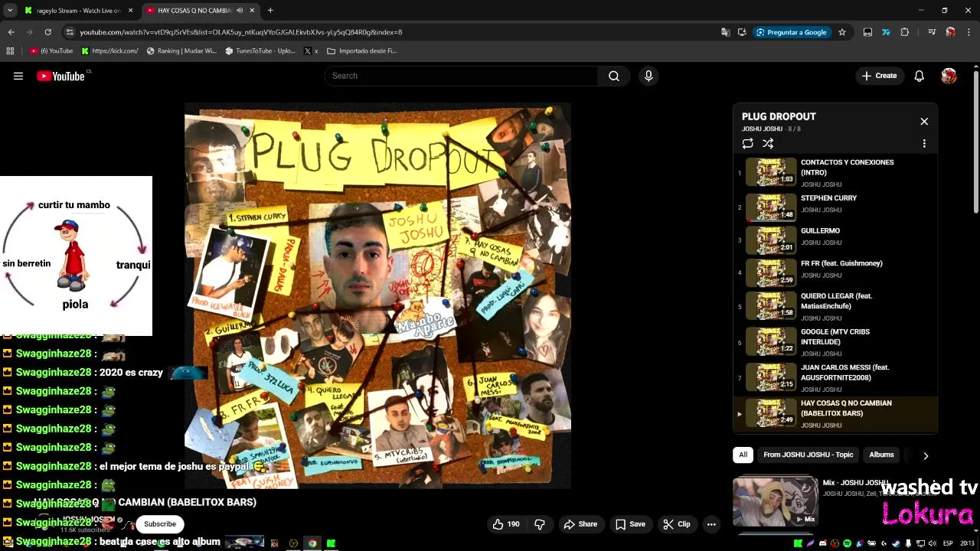Mute the playing tab via speaker icon
980x551 pixels.
[240, 11]
